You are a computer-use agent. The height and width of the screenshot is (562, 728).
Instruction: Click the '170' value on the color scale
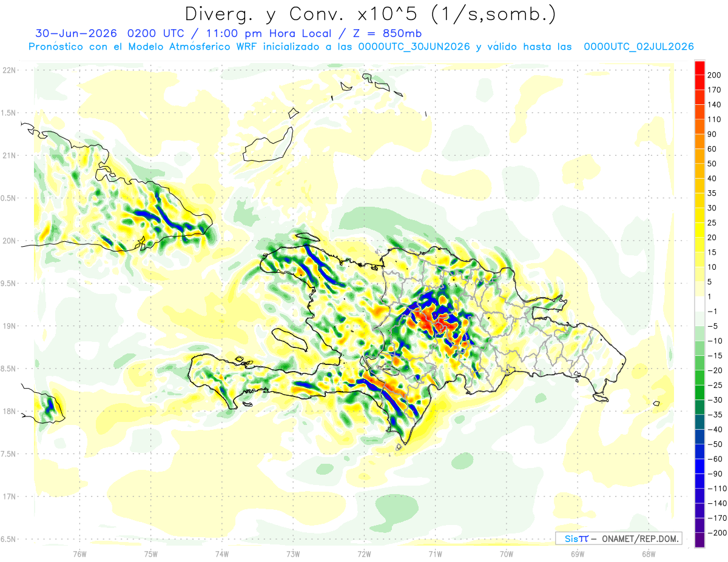pos(714,90)
